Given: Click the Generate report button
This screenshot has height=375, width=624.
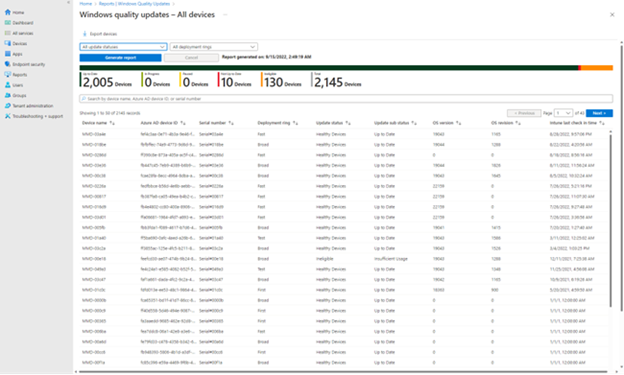Looking at the screenshot, I should (121, 58).
